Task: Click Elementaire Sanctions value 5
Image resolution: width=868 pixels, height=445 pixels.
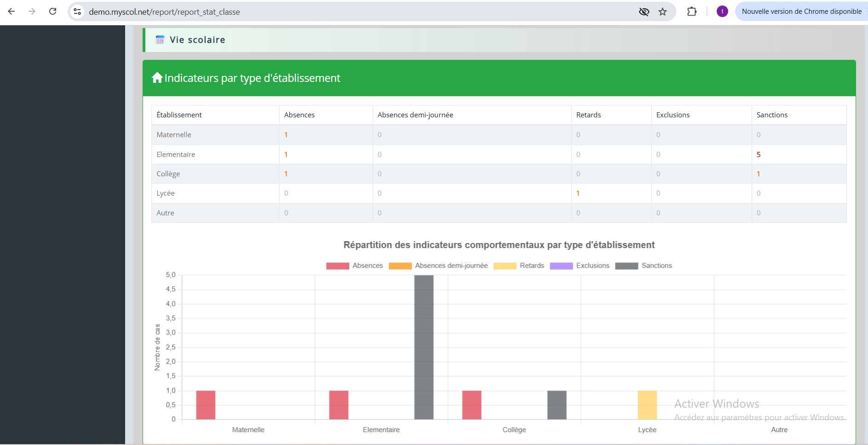Action: [x=759, y=155]
